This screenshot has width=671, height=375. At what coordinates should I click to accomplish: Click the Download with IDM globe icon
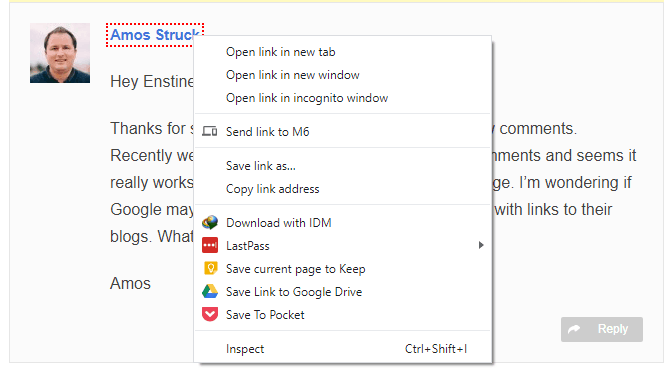click(x=210, y=223)
